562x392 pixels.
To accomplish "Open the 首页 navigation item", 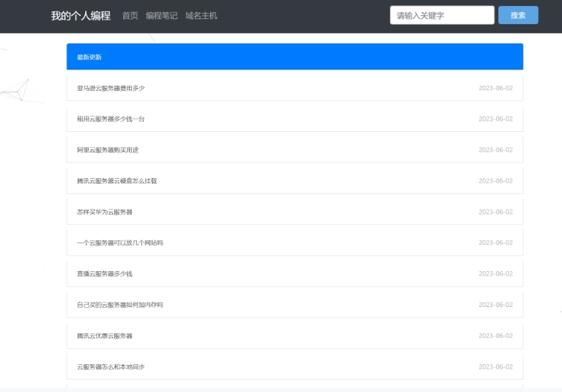I will click(130, 16).
